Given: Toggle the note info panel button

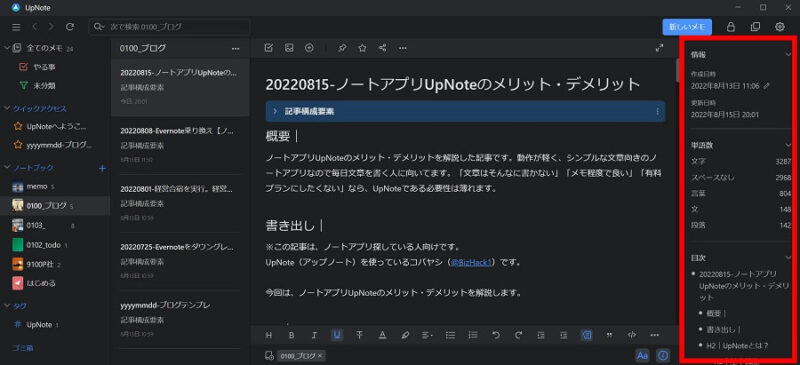Looking at the screenshot, I should tap(663, 355).
